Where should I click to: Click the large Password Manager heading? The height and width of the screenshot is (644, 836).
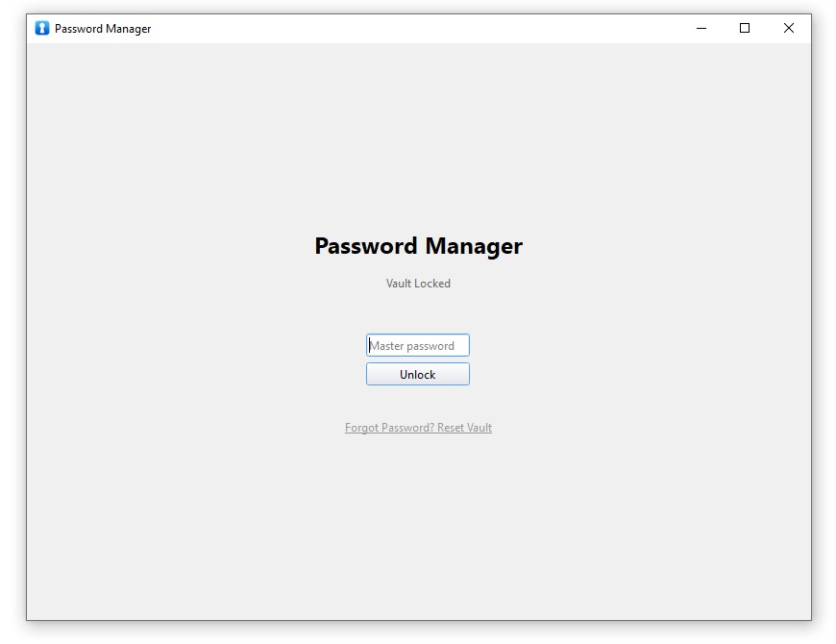click(418, 246)
